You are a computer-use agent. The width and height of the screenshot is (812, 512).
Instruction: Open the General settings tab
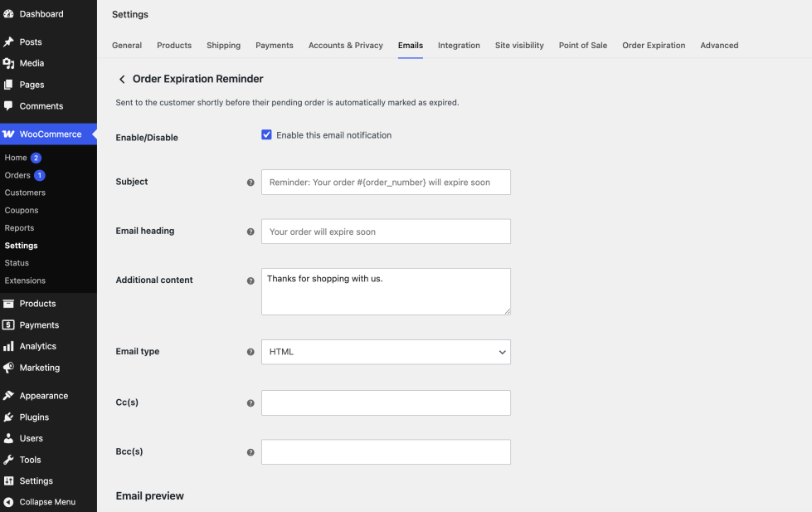point(127,45)
